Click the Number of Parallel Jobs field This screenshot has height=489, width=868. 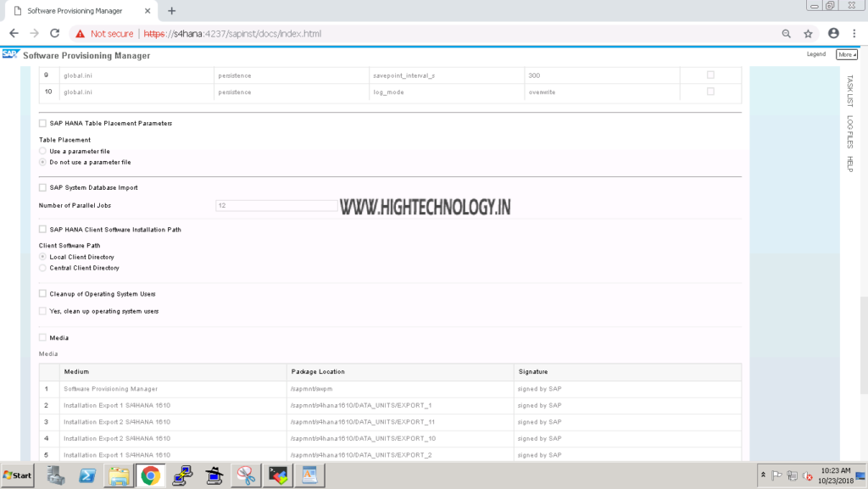(x=277, y=205)
